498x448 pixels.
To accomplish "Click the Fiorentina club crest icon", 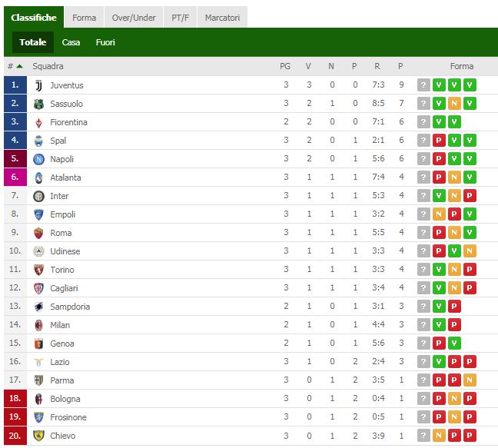I will [x=38, y=122].
